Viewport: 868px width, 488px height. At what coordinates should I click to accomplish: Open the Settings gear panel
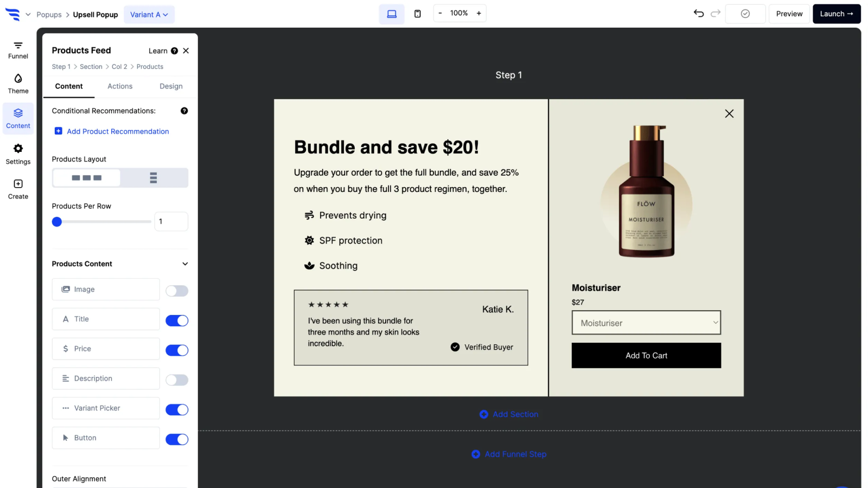[x=18, y=155]
